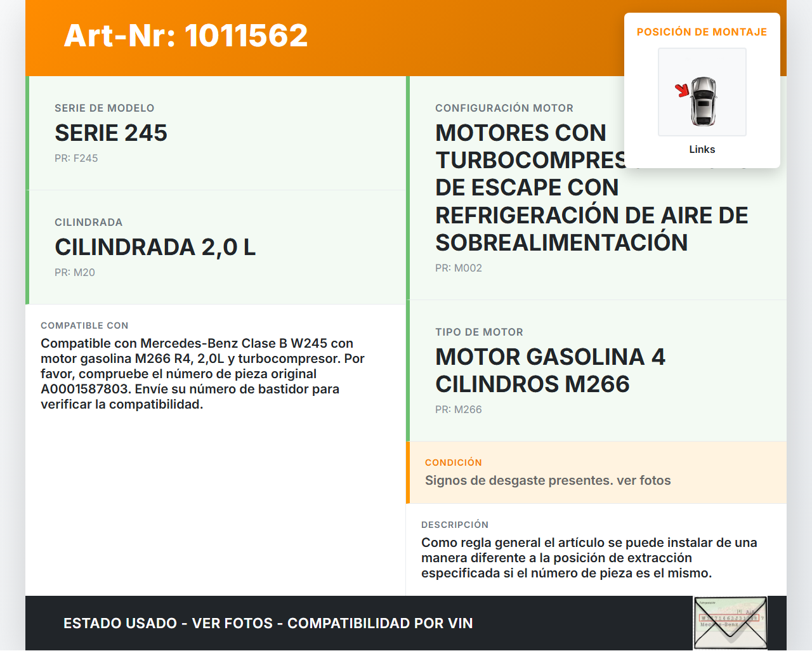Image resolution: width=812 pixels, height=651 pixels.
Task: Click the ESTADO USADO footer banner text
Action: [x=268, y=623]
